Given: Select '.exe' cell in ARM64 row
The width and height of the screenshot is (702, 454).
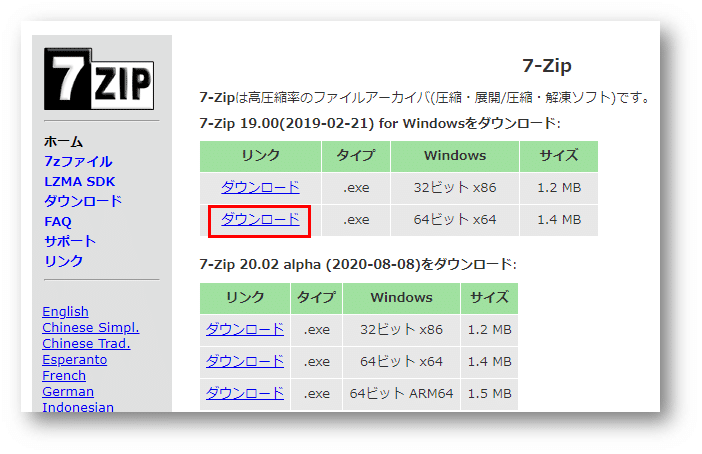Looking at the screenshot, I should click(x=317, y=394).
